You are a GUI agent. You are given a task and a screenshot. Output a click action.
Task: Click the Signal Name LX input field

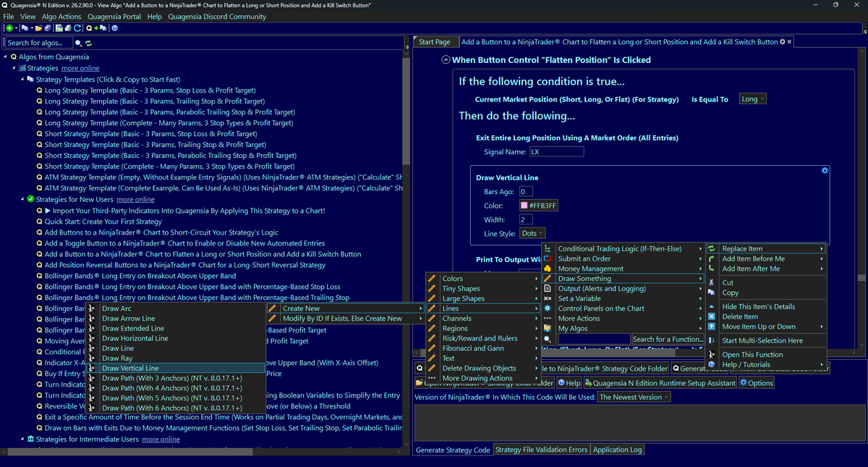(556, 152)
